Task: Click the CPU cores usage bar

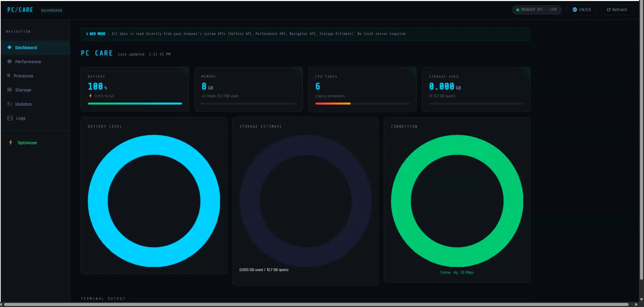Action: click(362, 104)
